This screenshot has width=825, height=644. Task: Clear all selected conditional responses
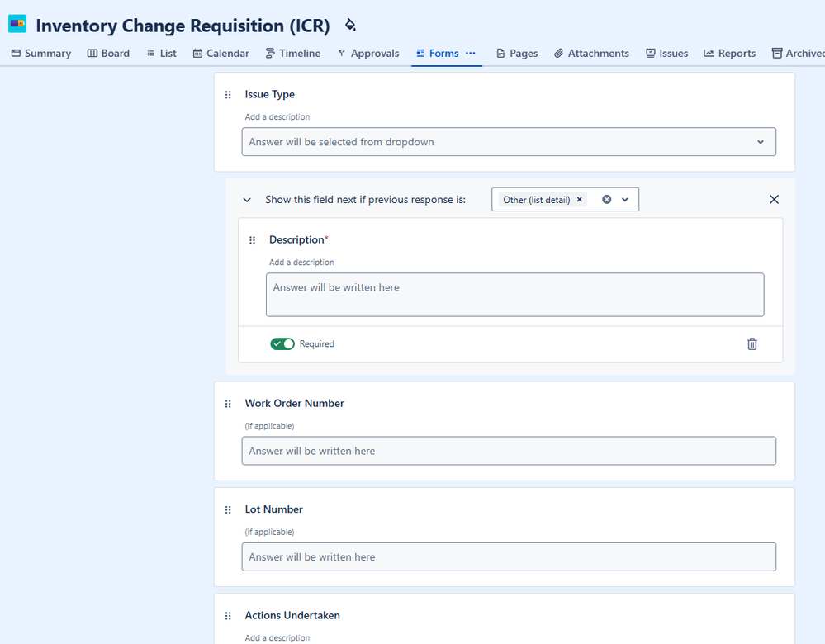click(607, 200)
